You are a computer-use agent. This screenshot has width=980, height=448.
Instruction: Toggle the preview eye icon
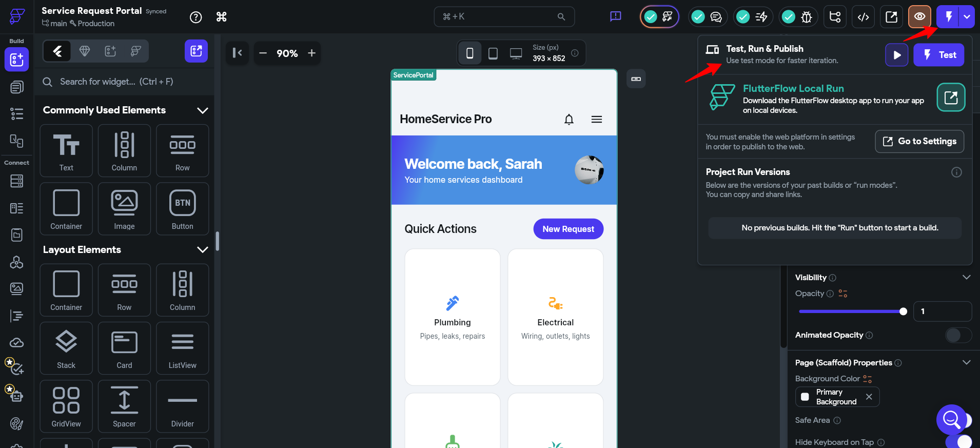(x=919, y=17)
